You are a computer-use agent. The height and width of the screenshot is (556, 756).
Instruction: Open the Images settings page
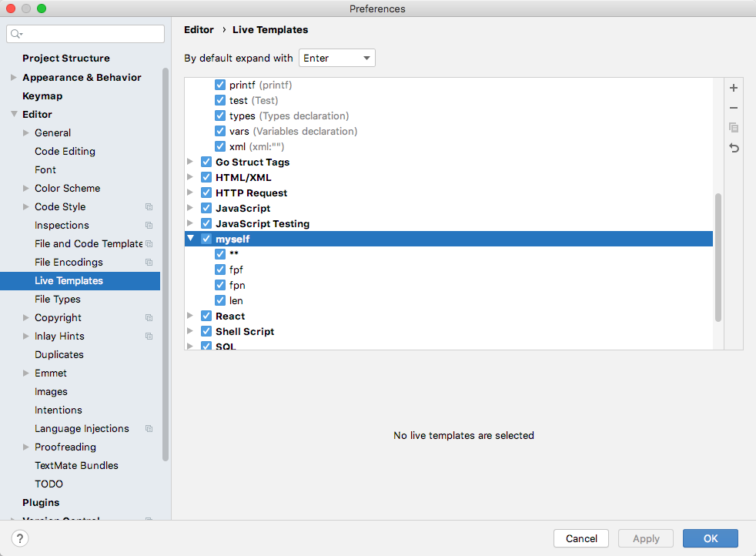(x=51, y=391)
